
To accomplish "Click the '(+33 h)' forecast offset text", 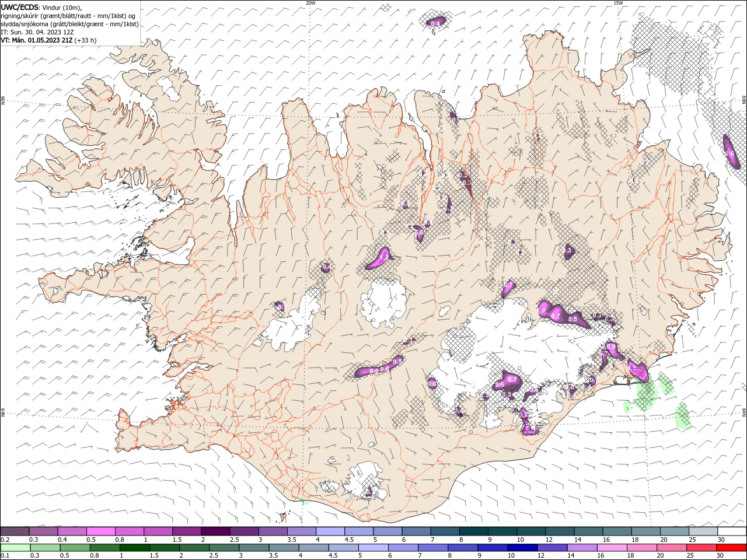I will [86, 40].
